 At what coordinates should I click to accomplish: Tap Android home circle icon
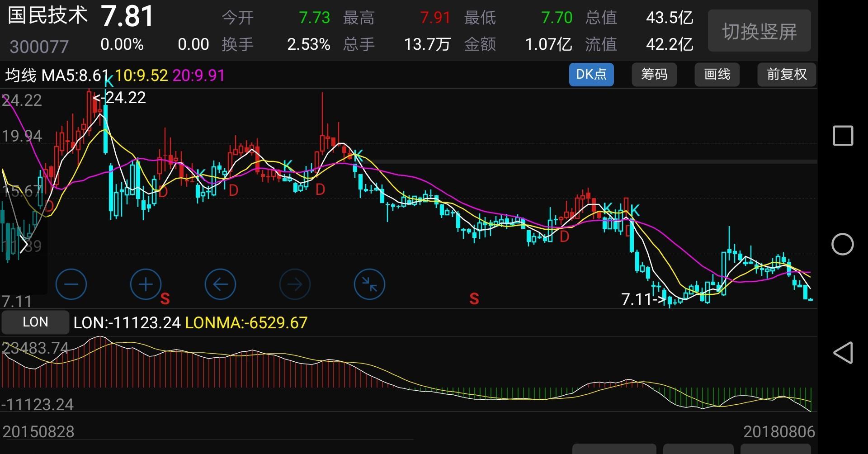[843, 245]
